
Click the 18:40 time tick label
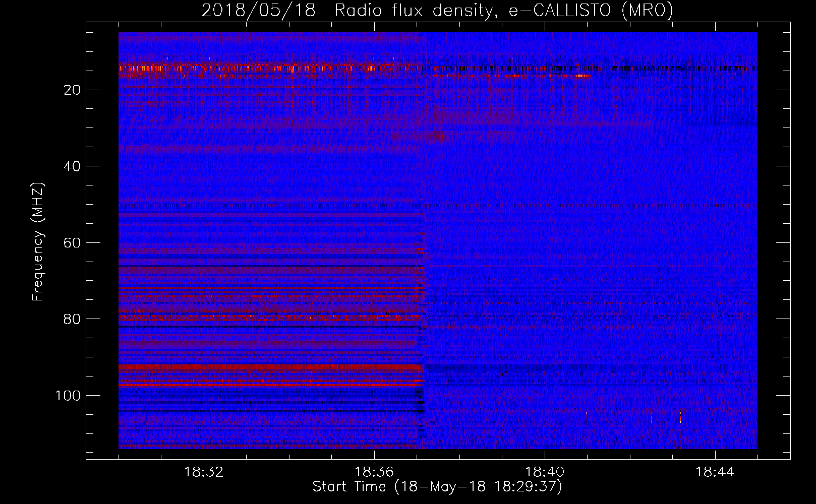click(x=545, y=472)
